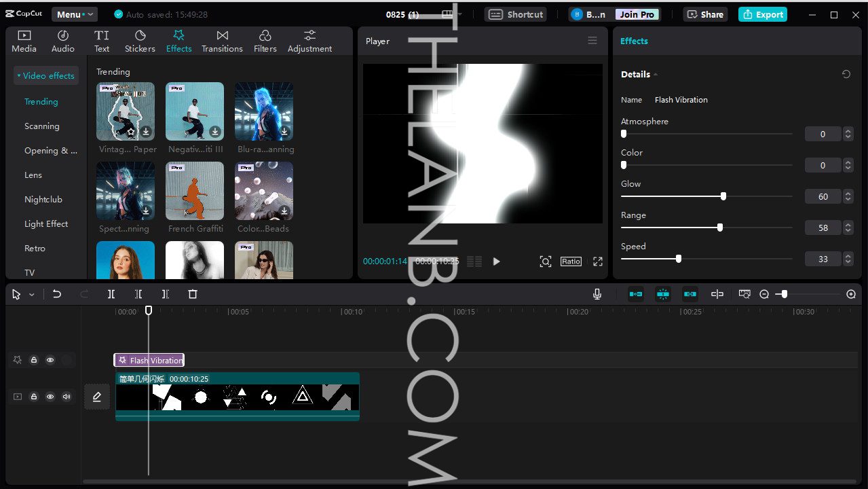Open the Menu dropdown
The width and height of the screenshot is (868, 489).
click(x=74, y=14)
